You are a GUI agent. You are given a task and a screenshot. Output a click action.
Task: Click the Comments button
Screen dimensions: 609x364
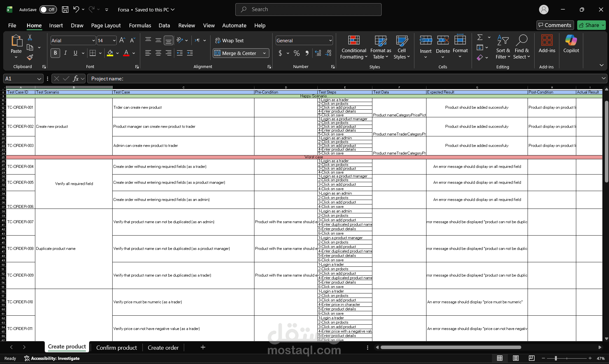tap(555, 25)
